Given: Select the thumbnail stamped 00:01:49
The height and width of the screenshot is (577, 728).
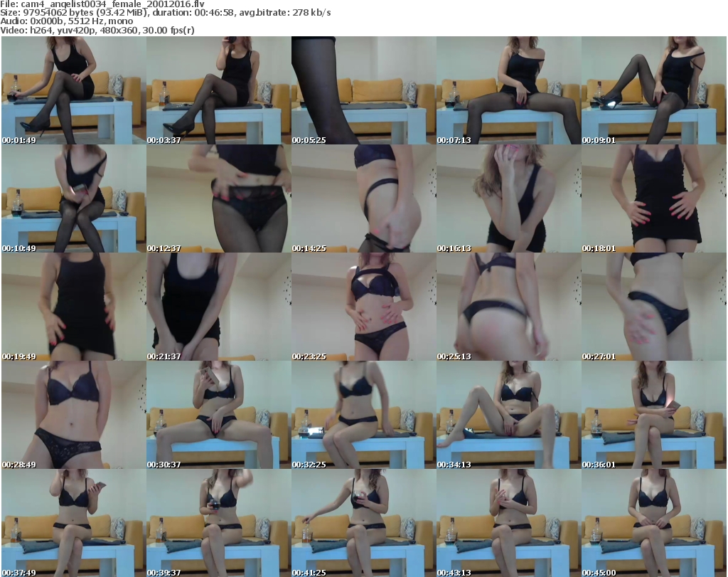Looking at the screenshot, I should pos(74,90).
